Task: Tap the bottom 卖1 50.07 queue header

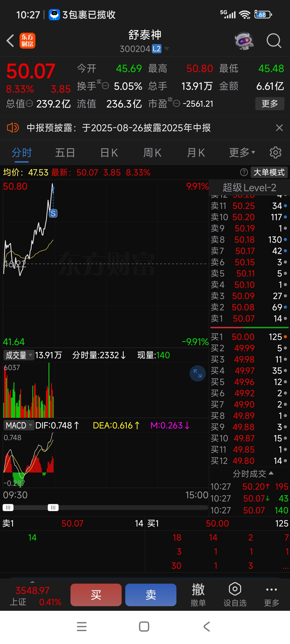Action: 72,523
